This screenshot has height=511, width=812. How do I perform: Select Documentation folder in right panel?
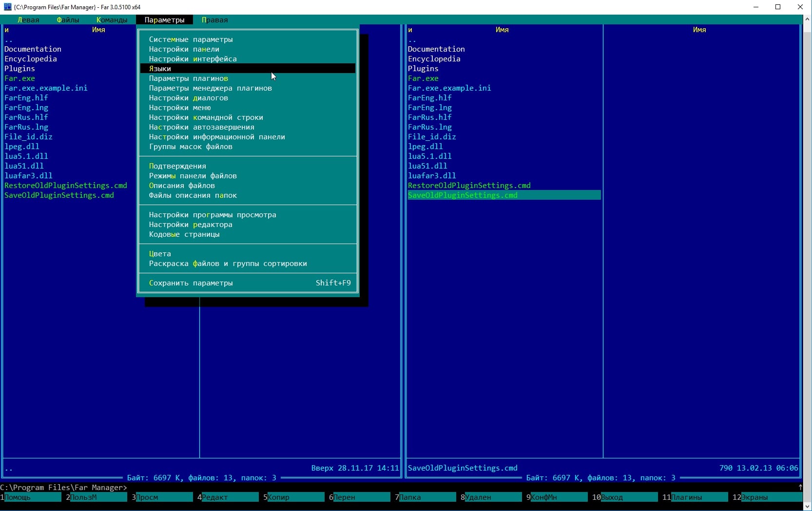(436, 49)
